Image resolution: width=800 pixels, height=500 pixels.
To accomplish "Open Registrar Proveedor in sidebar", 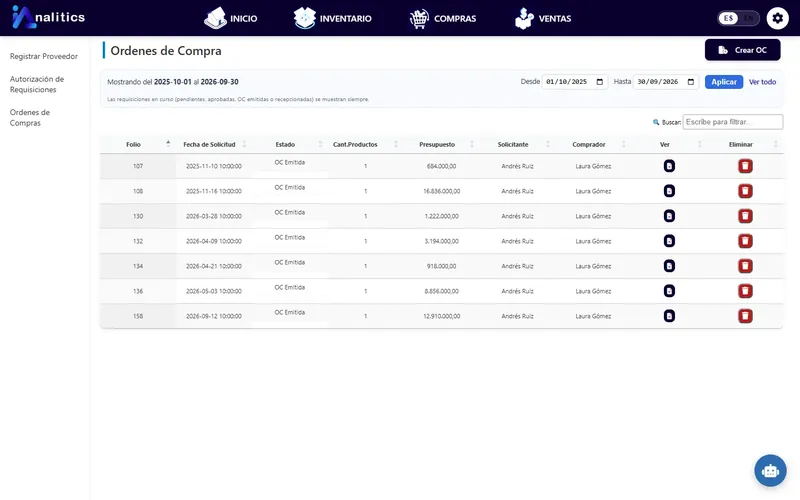I will (x=44, y=56).
